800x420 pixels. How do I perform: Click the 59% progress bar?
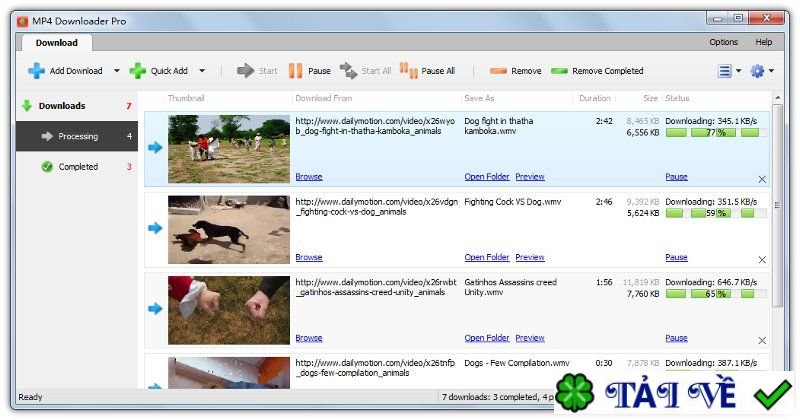point(716,213)
